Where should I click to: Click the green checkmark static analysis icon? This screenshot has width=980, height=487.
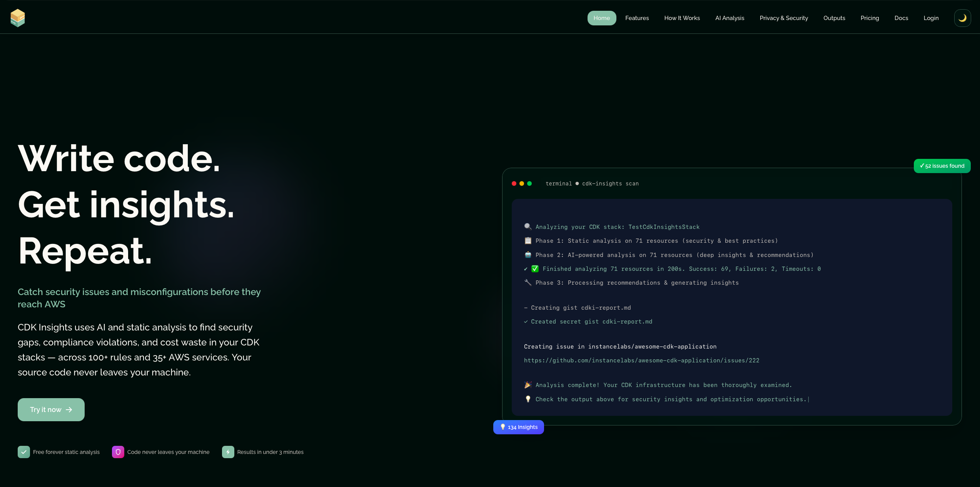(24, 452)
